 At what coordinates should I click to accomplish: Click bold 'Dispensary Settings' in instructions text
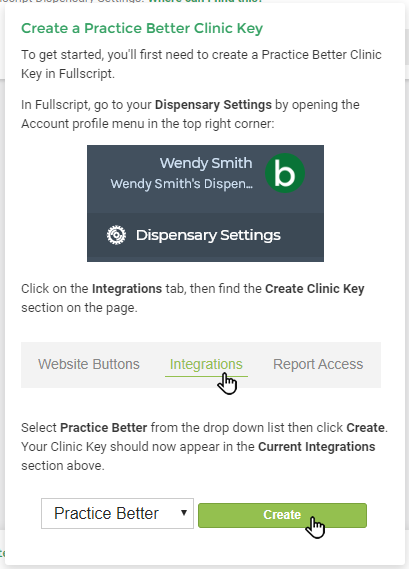click(213, 105)
